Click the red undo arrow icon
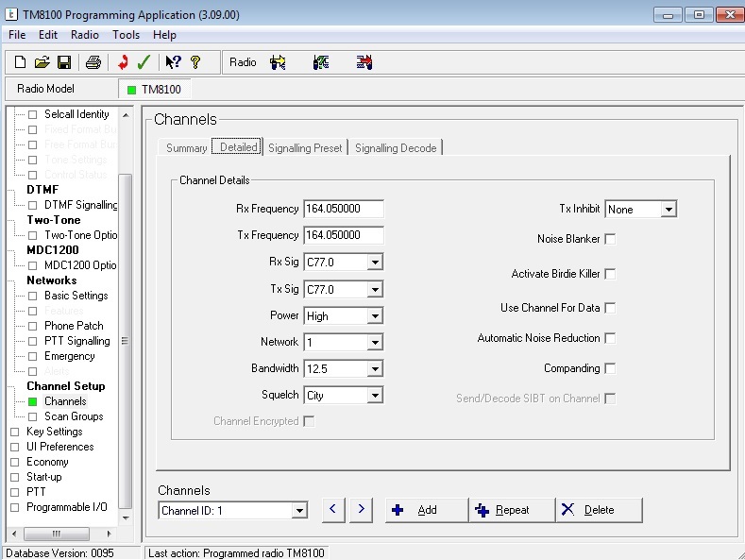The height and width of the screenshot is (560, 745). pos(123,62)
